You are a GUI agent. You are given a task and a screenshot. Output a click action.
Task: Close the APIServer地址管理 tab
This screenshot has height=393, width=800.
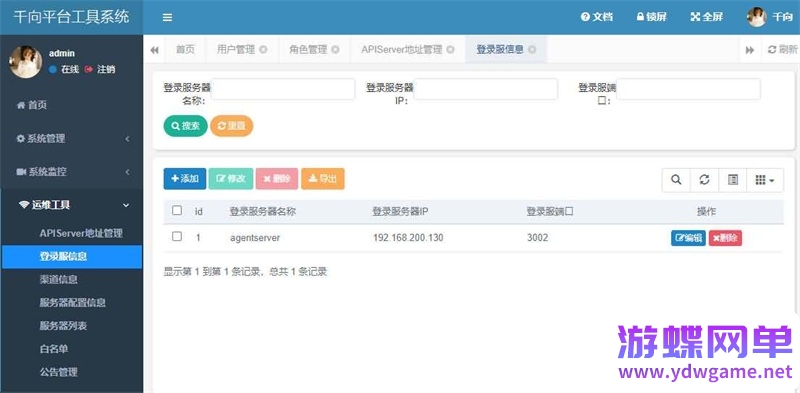tap(450, 50)
